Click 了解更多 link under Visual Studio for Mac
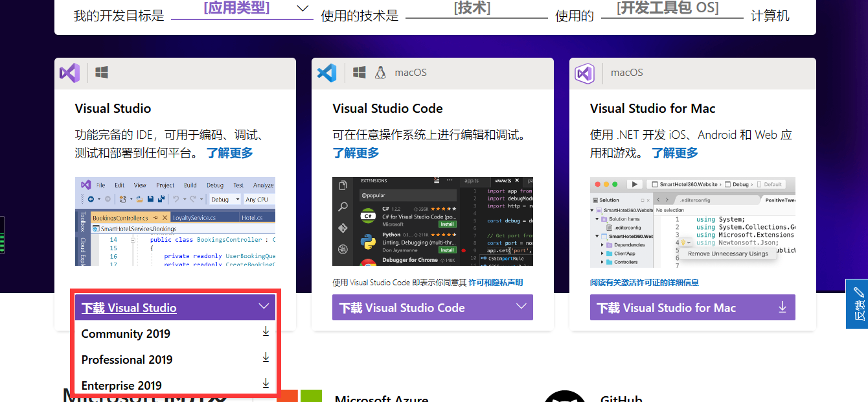Image resolution: width=868 pixels, height=402 pixels. [675, 153]
